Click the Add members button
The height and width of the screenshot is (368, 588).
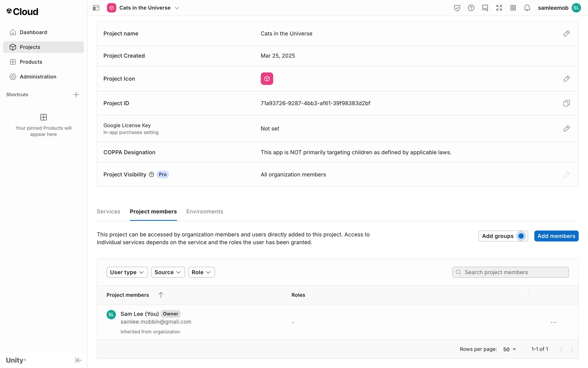coord(556,236)
